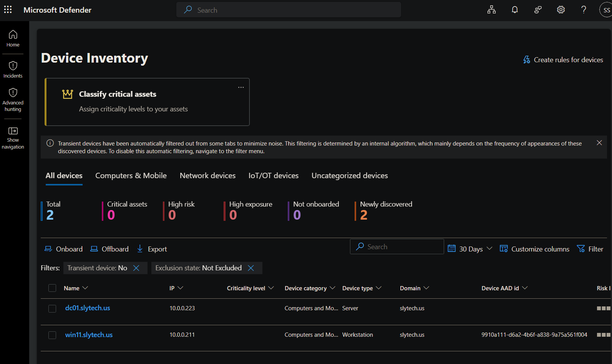Screen dimensions: 612x364
Task: Dismiss the transient devices info banner
Action: [599, 143]
